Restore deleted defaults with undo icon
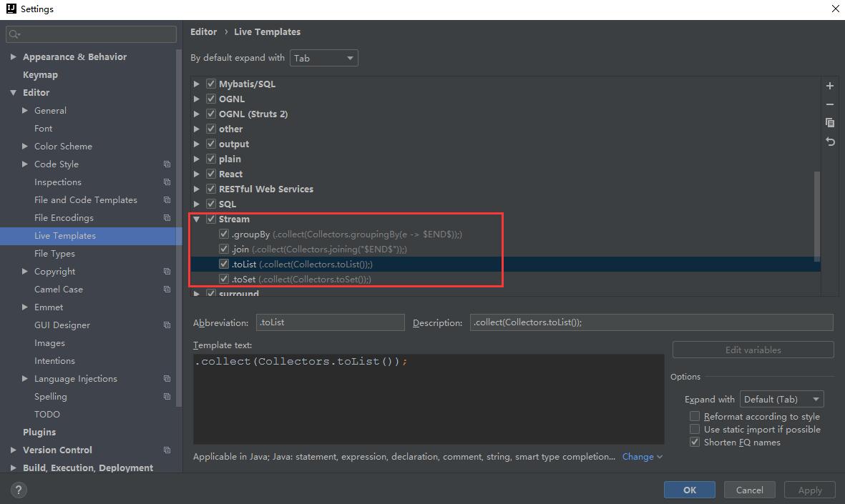The height and width of the screenshot is (504, 845). click(830, 142)
